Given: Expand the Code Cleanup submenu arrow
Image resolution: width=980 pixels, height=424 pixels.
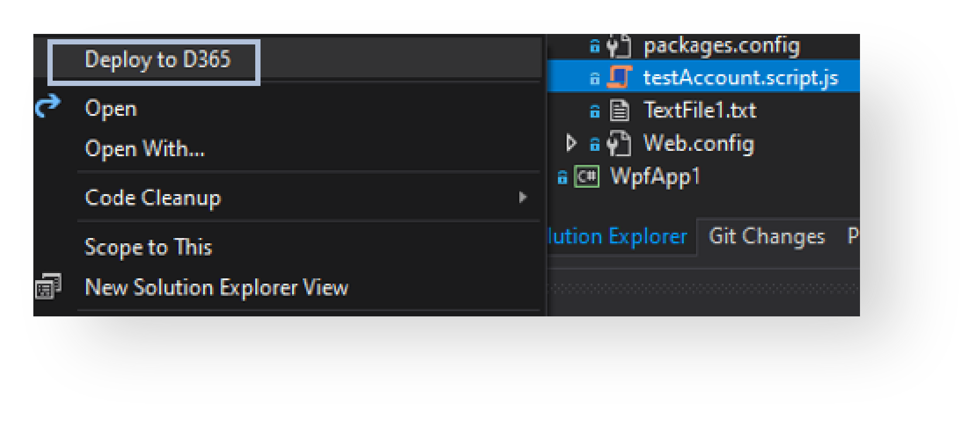Looking at the screenshot, I should tap(523, 198).
